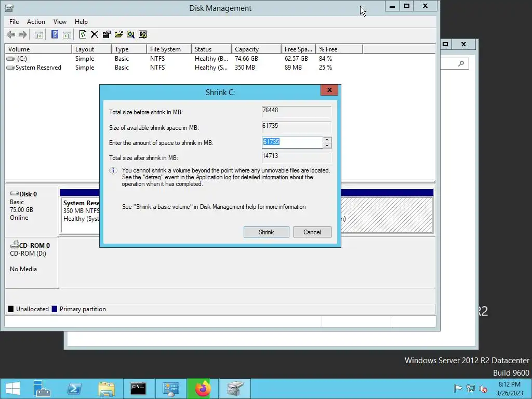Screen dimensions: 532x399
Task: Open Help via the blue question mark icon
Action: [55, 34]
